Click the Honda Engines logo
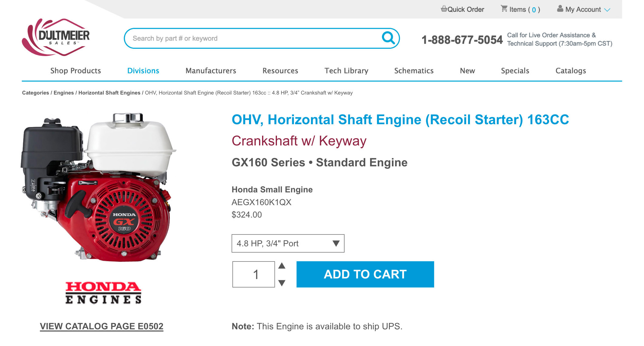Screen dimensions: 644x346 click(103, 292)
